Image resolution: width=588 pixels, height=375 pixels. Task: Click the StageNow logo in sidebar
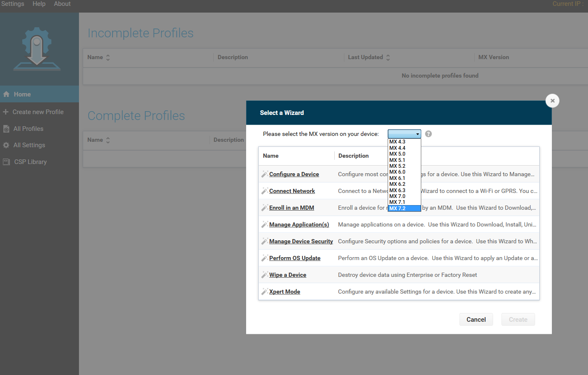click(37, 49)
